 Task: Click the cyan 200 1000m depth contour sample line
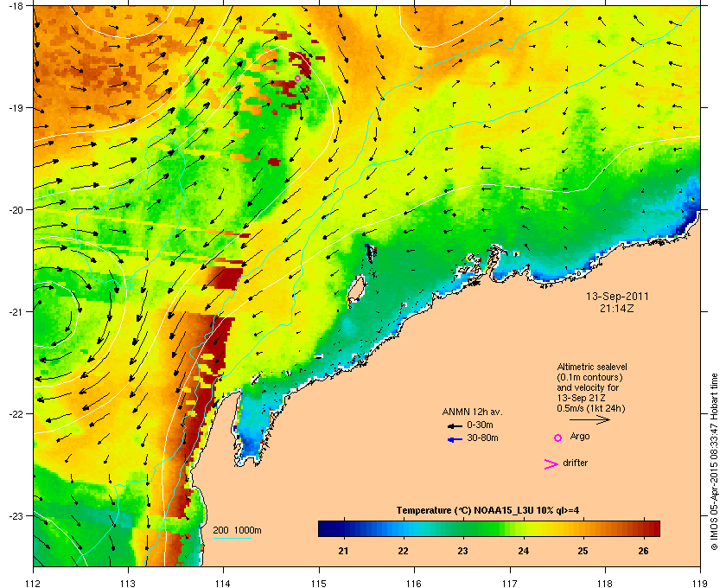tap(232, 539)
